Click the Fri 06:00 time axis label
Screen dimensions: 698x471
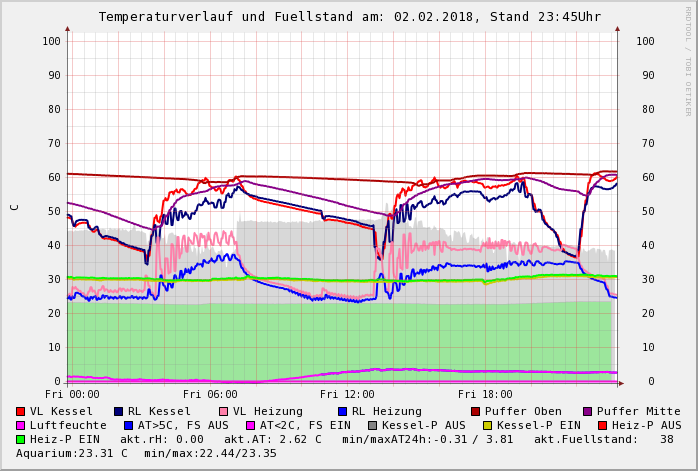[210, 394]
